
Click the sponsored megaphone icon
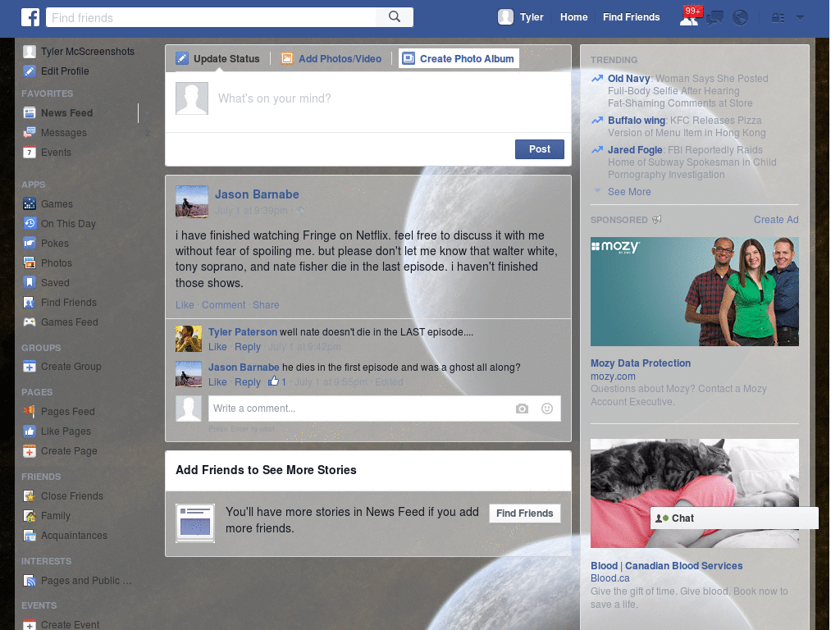pos(657,220)
